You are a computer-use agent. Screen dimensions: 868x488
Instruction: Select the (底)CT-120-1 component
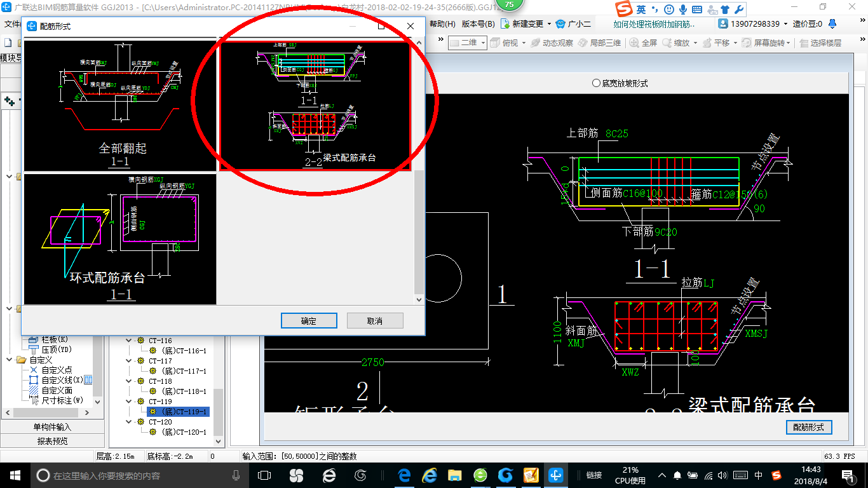[184, 432]
